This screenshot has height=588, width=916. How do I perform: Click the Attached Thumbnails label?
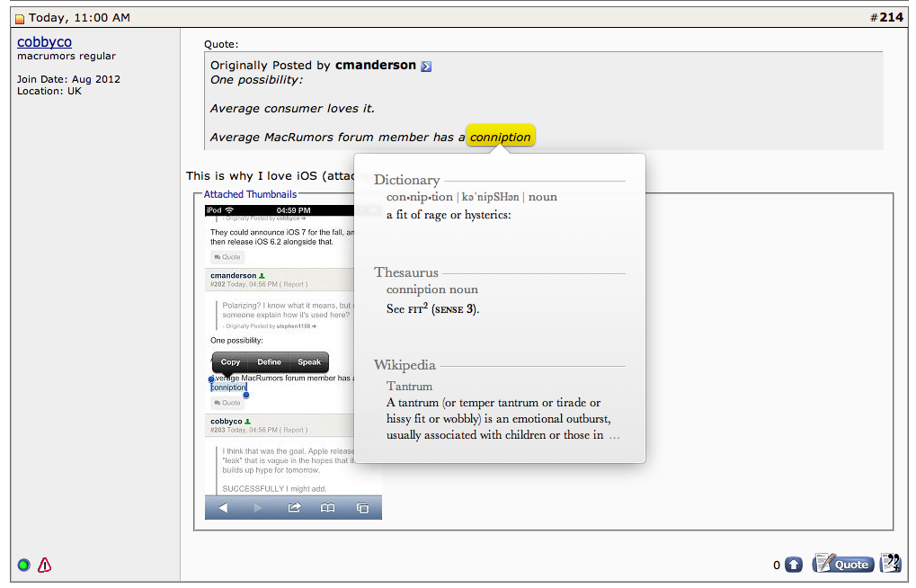pos(250,194)
